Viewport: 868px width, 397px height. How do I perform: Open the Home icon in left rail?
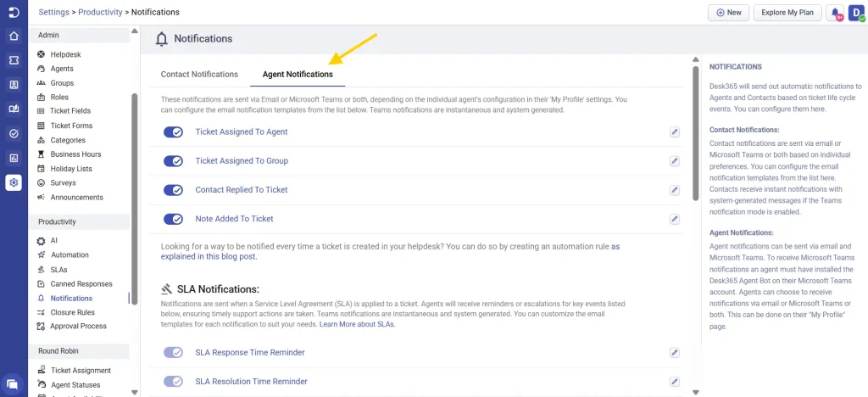pos(14,36)
